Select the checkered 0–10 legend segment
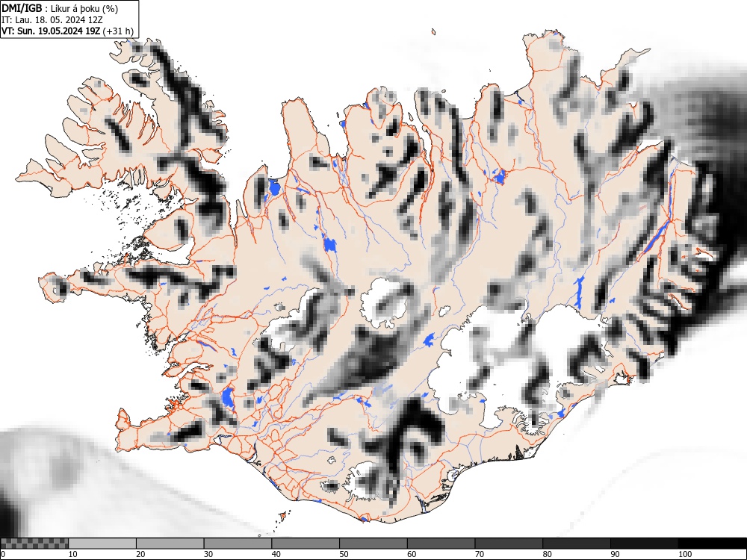Viewport: 747px width, 560px height. (34, 544)
